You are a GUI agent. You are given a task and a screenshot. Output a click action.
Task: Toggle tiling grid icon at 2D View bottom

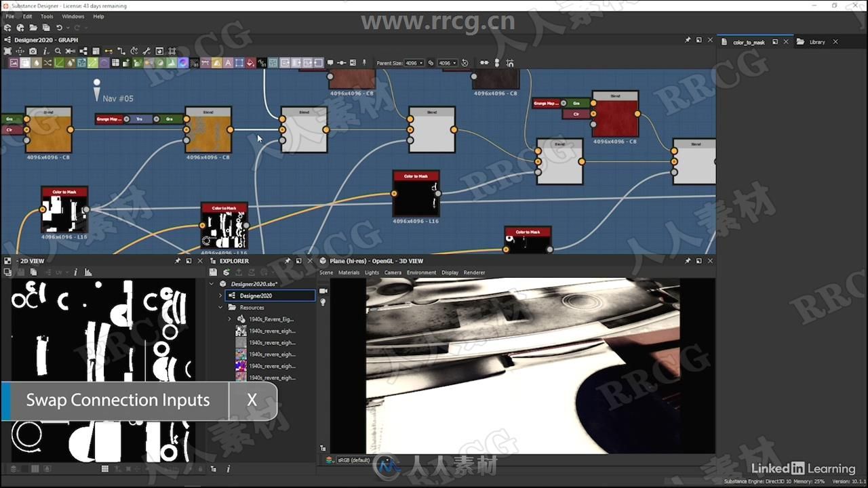tap(104, 468)
